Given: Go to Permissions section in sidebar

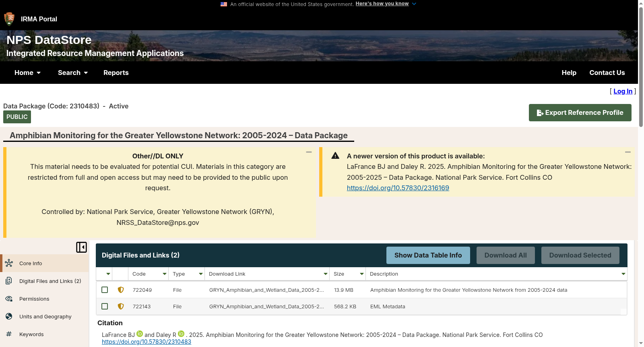Looking at the screenshot, I should [x=44, y=299].
